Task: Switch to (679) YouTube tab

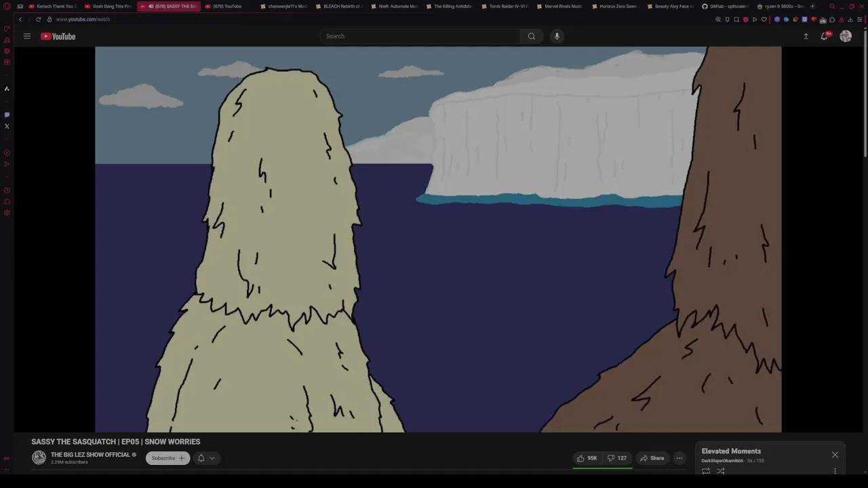Action: click(224, 6)
